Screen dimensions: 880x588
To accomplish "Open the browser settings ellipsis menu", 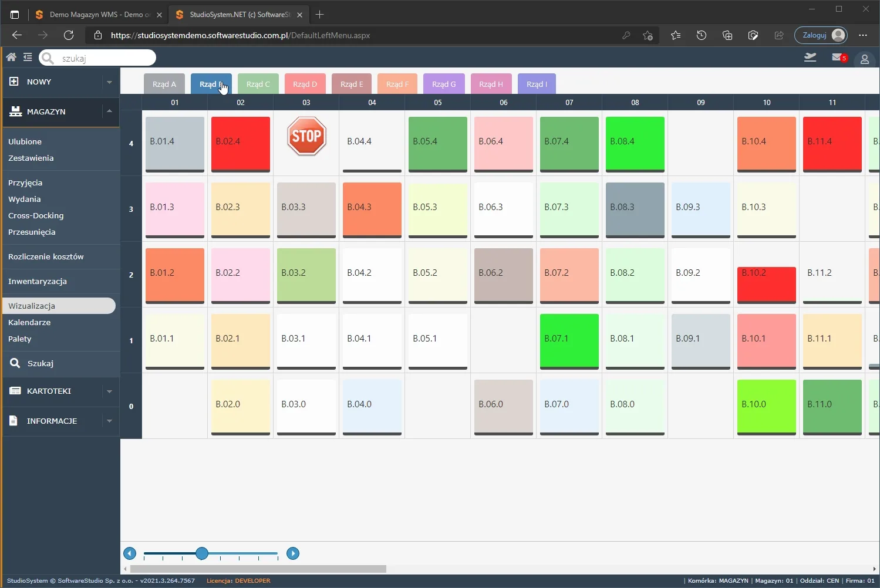I will point(863,35).
